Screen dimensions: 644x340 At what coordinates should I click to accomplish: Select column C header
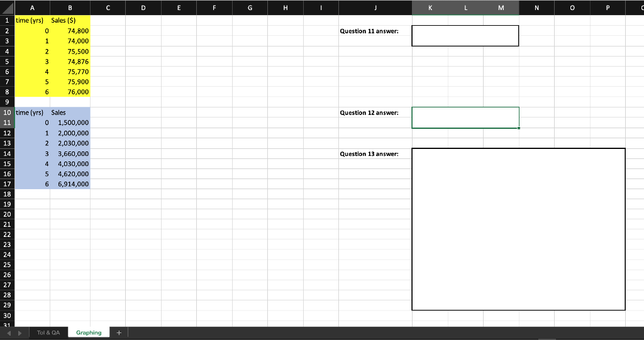pos(108,8)
